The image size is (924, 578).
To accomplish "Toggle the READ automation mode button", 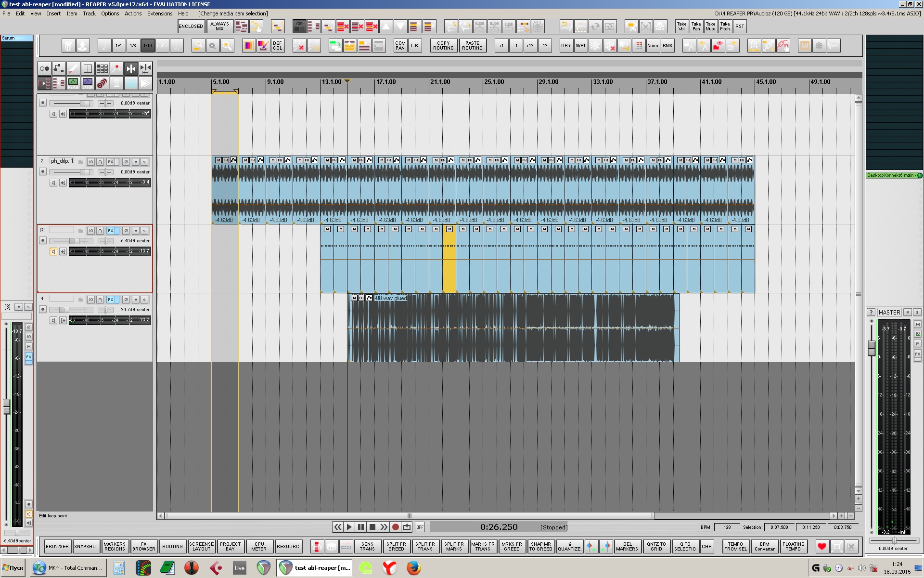I will click(x=73, y=83).
